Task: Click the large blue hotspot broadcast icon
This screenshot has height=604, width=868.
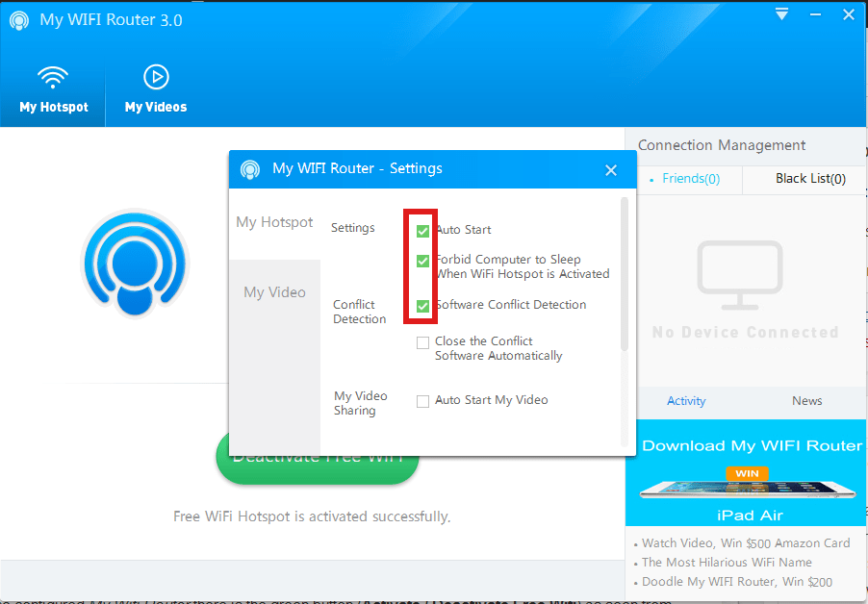Action: coord(135,263)
